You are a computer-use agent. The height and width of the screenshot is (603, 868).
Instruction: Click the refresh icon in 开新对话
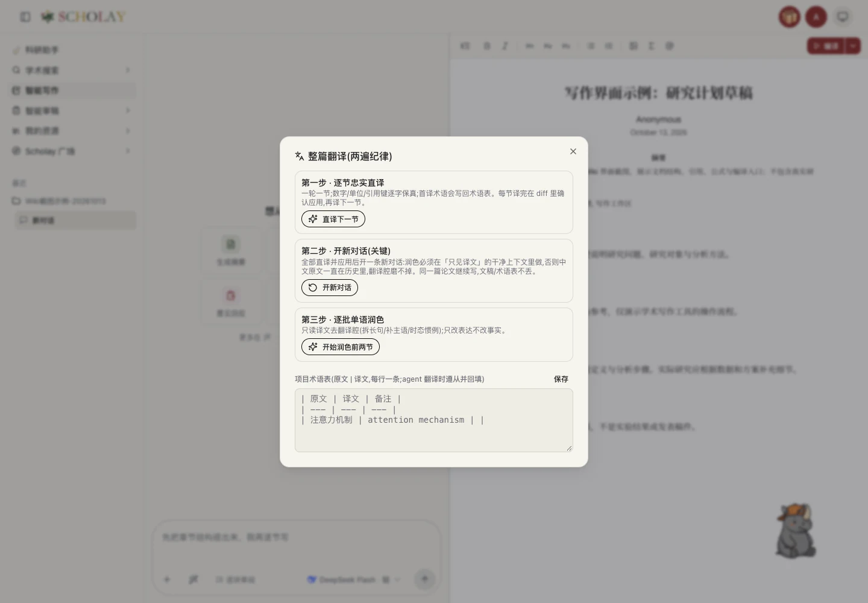coord(313,288)
